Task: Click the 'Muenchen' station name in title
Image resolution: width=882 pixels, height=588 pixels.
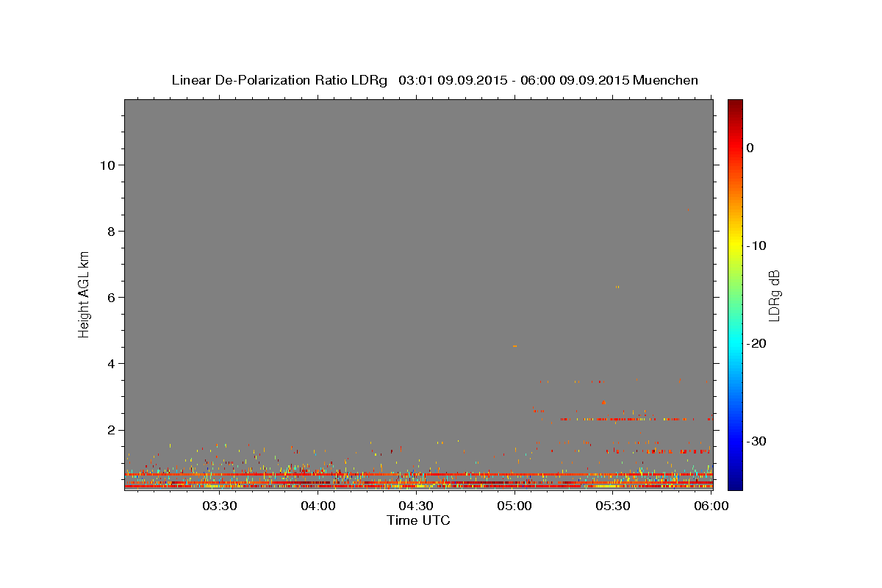Action: [x=666, y=80]
